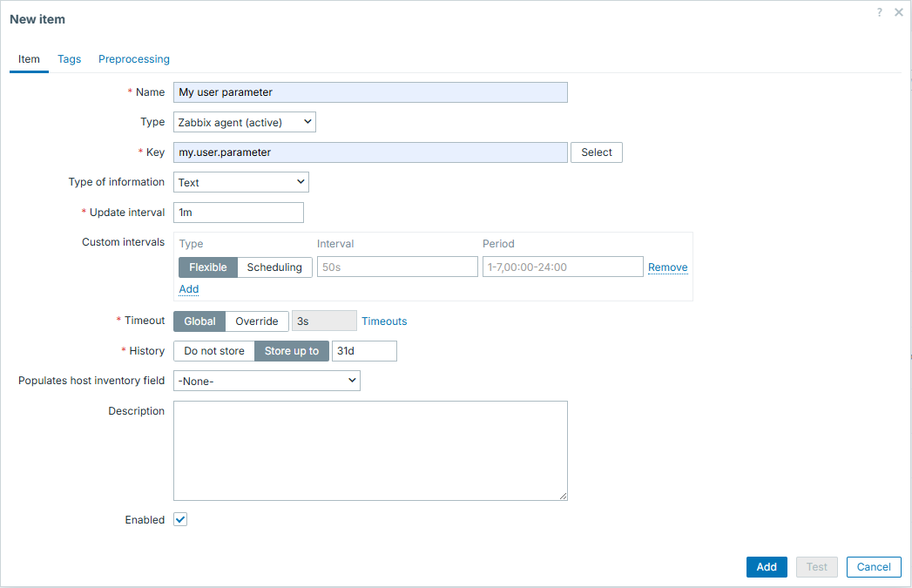Click into the Description text area
This screenshot has height=588, width=912.
(x=370, y=450)
